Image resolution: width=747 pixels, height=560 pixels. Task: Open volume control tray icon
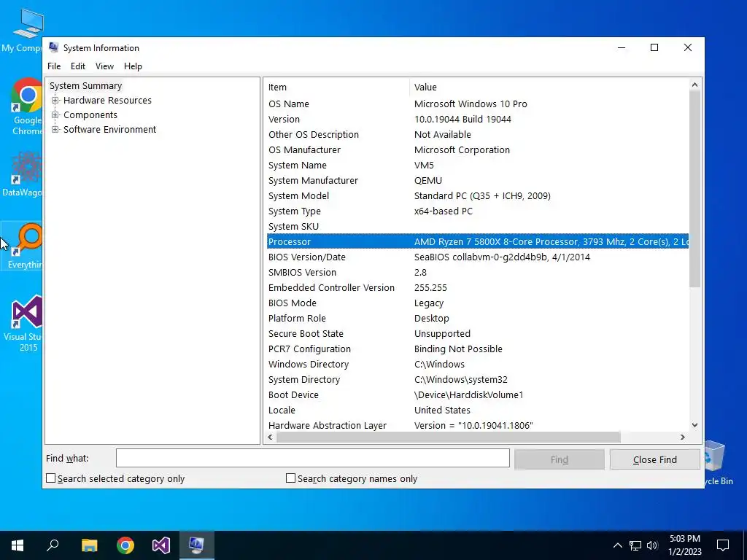pyautogui.click(x=652, y=545)
